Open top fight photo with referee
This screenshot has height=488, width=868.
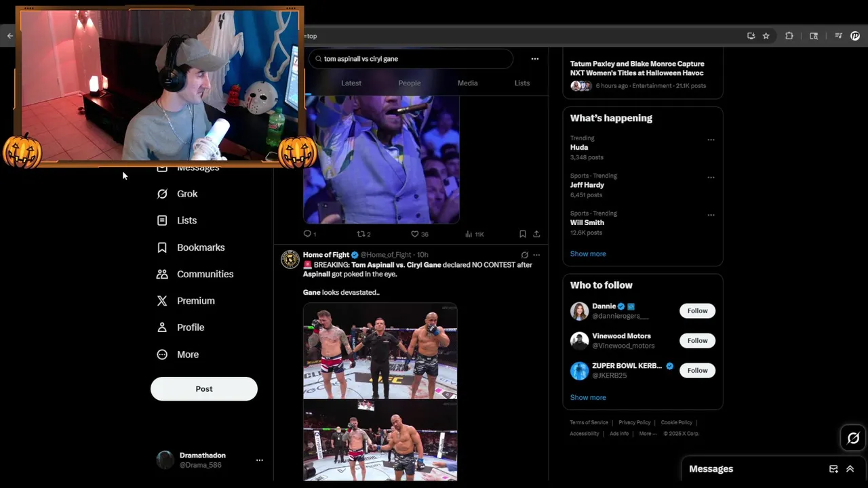tap(380, 351)
